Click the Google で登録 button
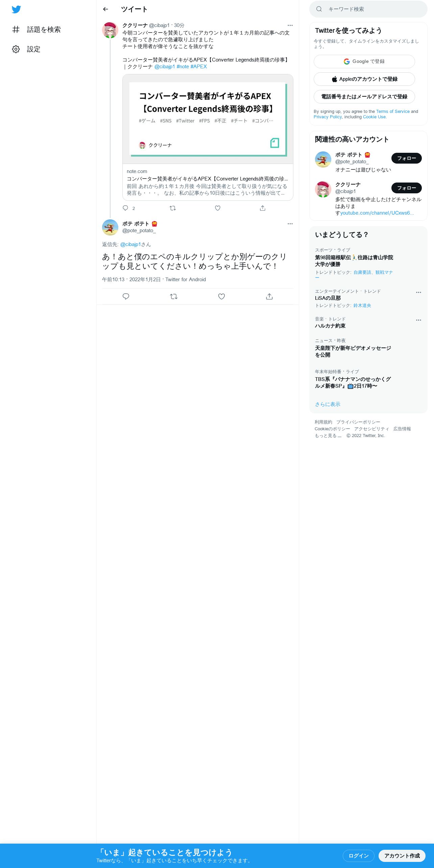 pyautogui.click(x=364, y=62)
